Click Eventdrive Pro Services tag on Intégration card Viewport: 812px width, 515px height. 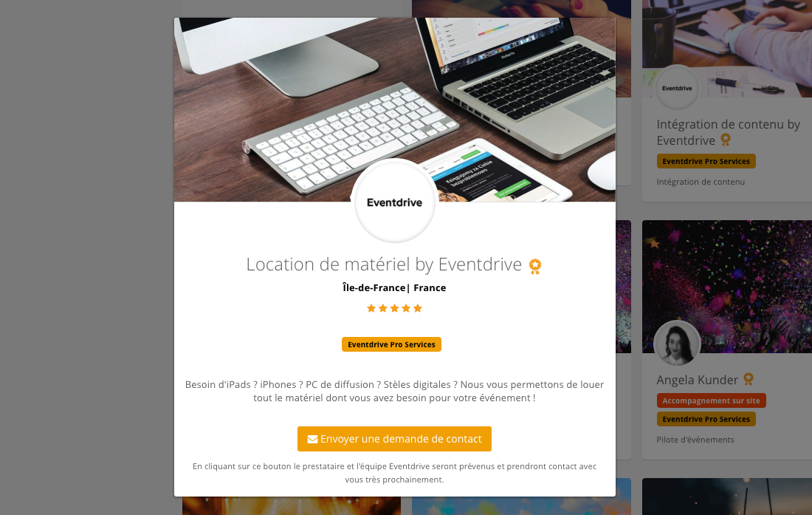point(706,161)
